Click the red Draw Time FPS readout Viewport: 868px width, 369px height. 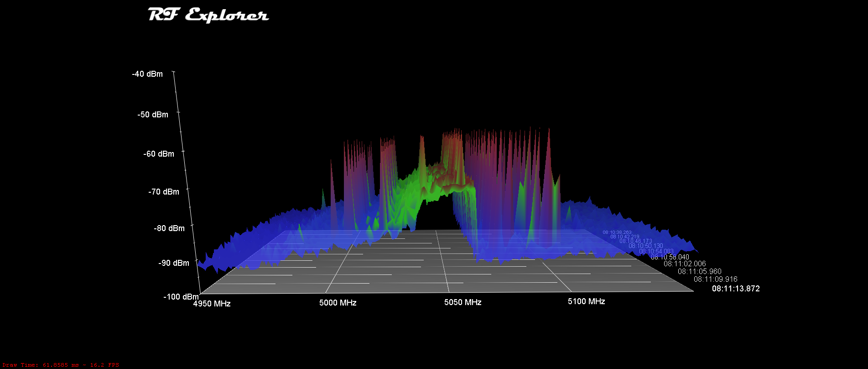pyautogui.click(x=61, y=365)
